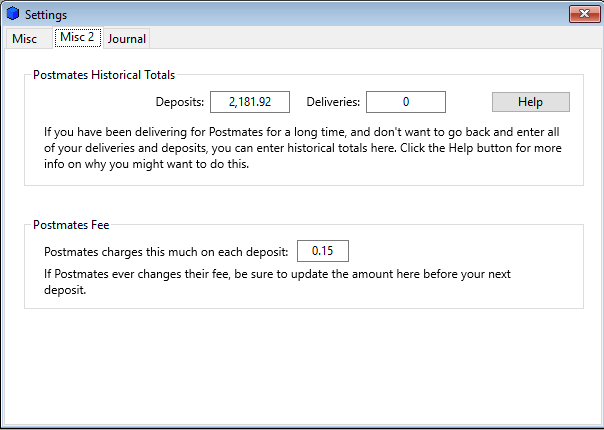
Task: Select the Misc 2 tab
Action: (x=77, y=37)
